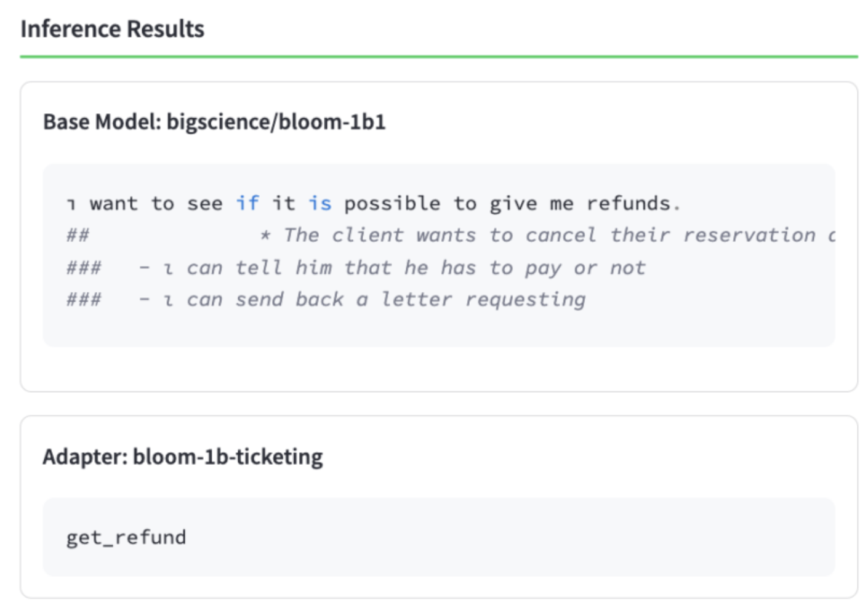Click the word "refunds" in base output

tap(628, 203)
